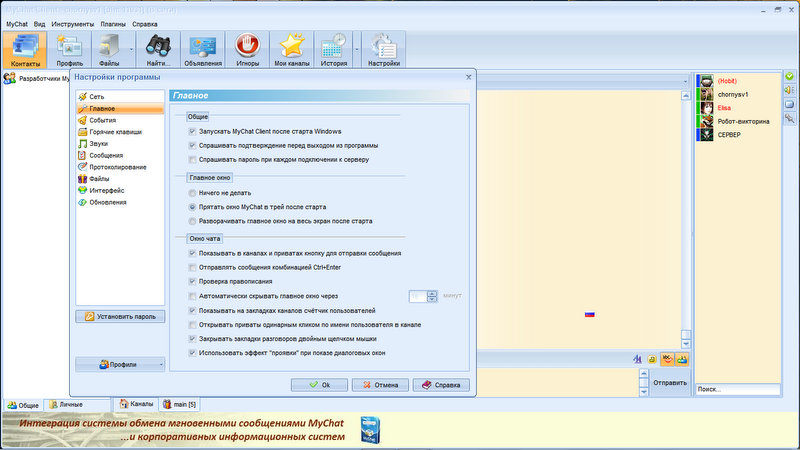Confirm settings with Ok button

point(319,385)
